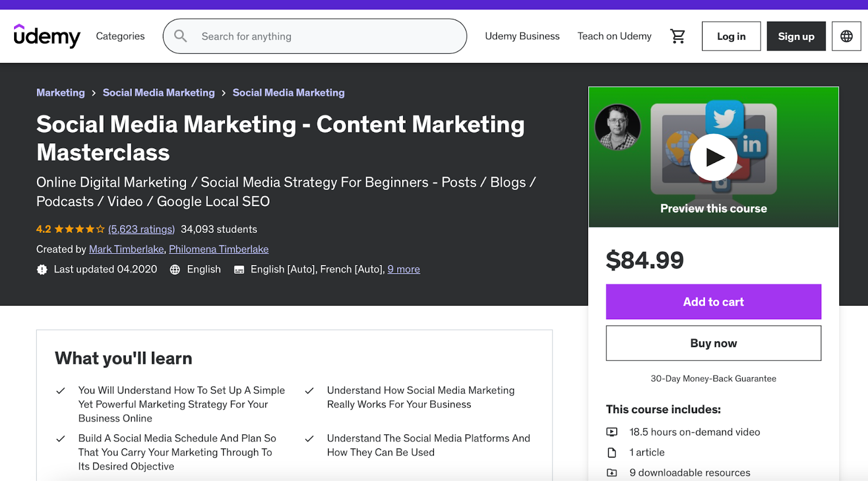Open the Categories menu
The image size is (868, 481).
pyautogui.click(x=120, y=36)
